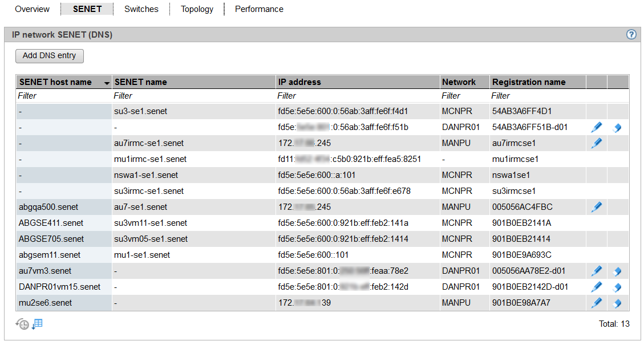Click the Add DNS entry button
Image resolution: width=644 pixels, height=345 pixels.
(50, 56)
